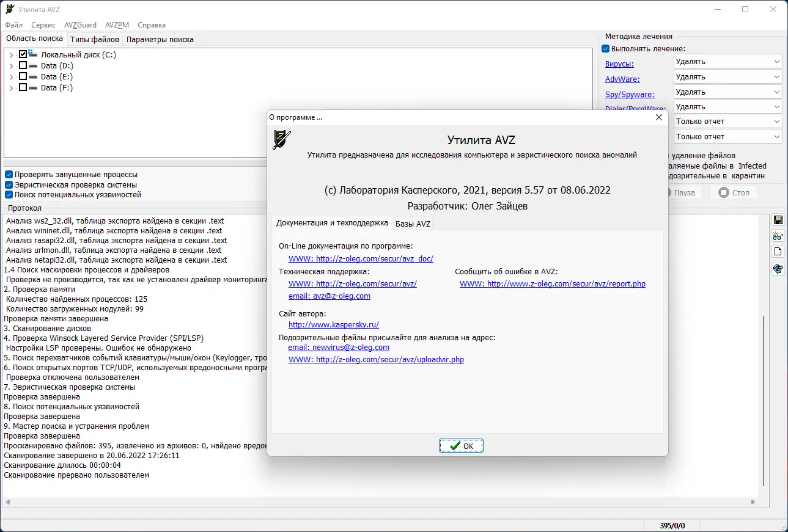Click the Вирусы link label

pyautogui.click(x=619, y=64)
